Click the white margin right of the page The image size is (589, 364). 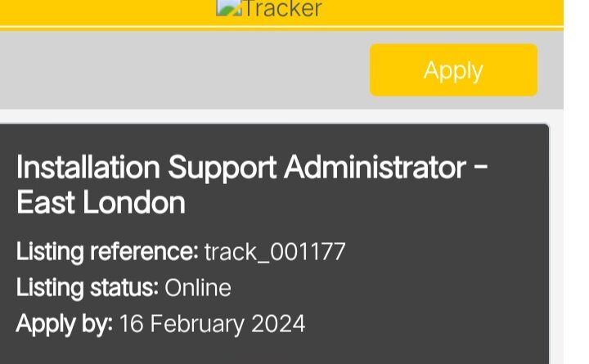point(576,182)
